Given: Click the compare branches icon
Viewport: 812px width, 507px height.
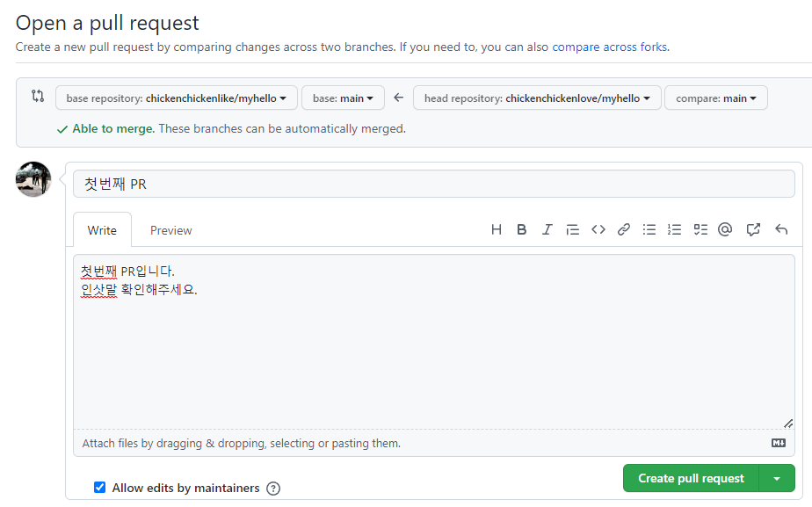Looking at the screenshot, I should click(38, 96).
